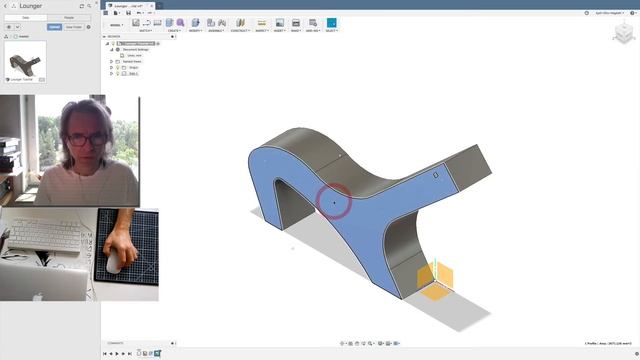Click the Add-Ins scripts icon
The image size is (640, 360).
pyautogui.click(x=313, y=23)
